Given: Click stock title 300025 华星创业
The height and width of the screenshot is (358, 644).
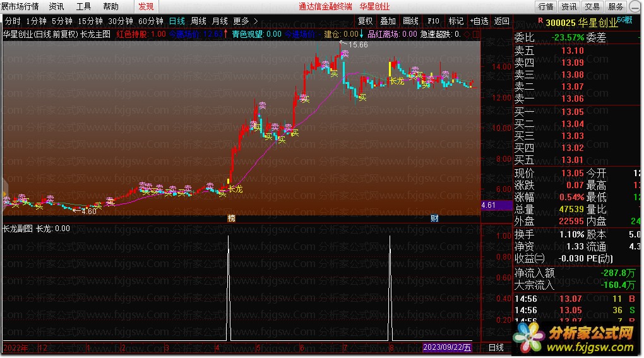Looking at the screenshot, I should pos(581,23).
